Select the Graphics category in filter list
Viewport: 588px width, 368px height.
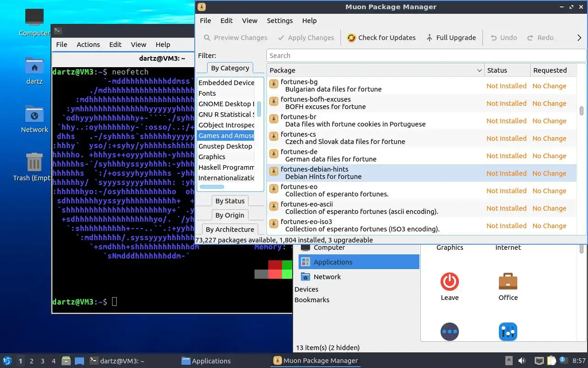[226, 157]
